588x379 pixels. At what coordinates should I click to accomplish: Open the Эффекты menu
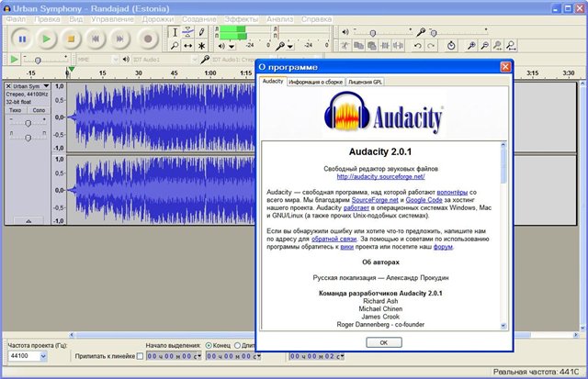242,18
